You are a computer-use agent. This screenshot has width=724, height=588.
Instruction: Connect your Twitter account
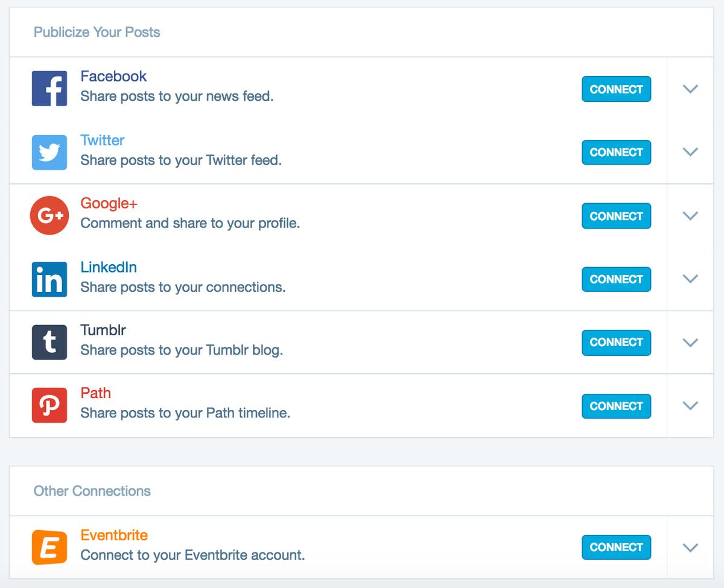point(616,152)
